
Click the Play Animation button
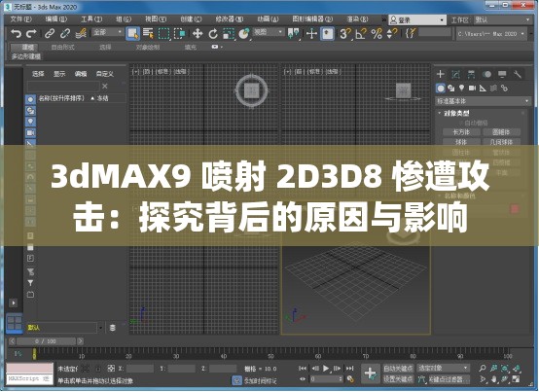tap(326, 369)
